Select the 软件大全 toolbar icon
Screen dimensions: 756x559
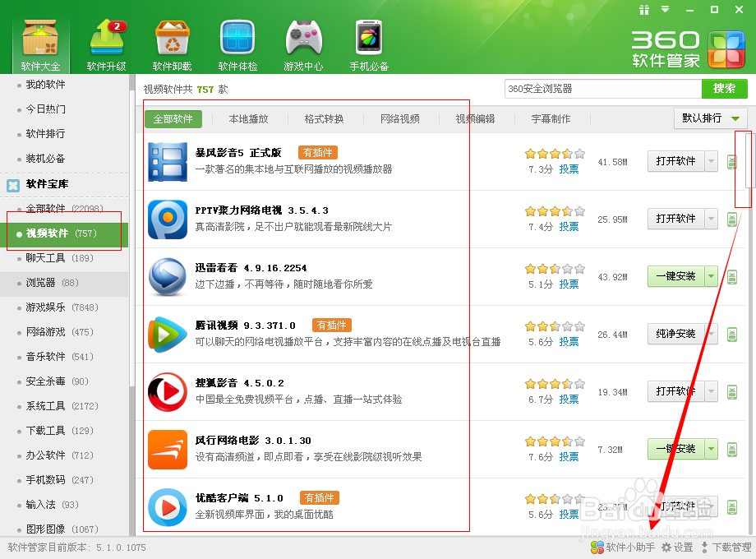[x=40, y=43]
